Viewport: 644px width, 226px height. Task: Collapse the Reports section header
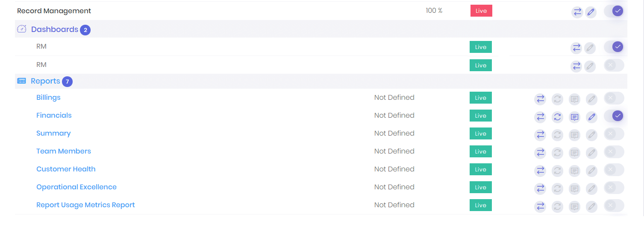(45, 81)
